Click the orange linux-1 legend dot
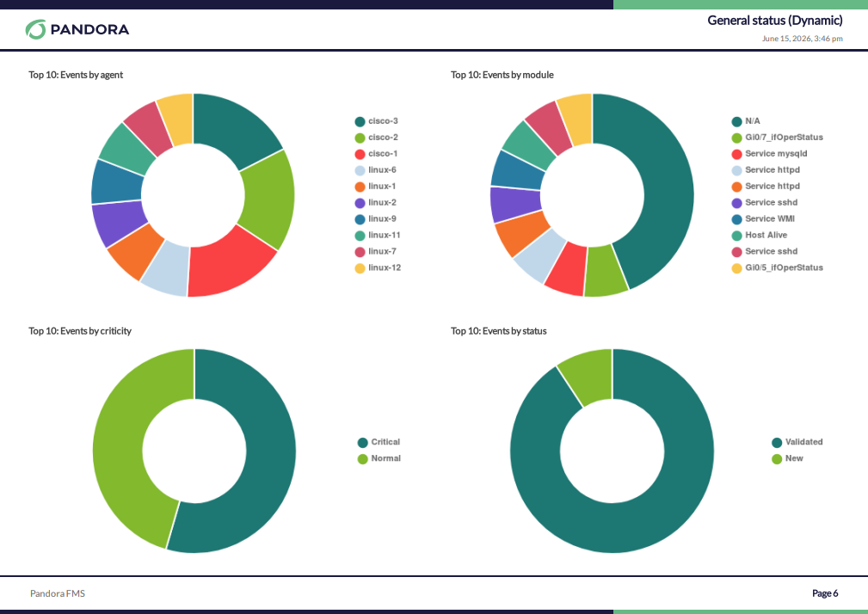The image size is (868, 614). 360,187
